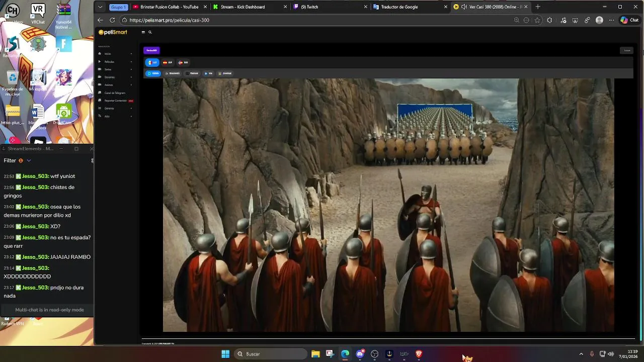Click the Download server option
The height and width of the screenshot is (362, 644).
(x=225, y=73)
